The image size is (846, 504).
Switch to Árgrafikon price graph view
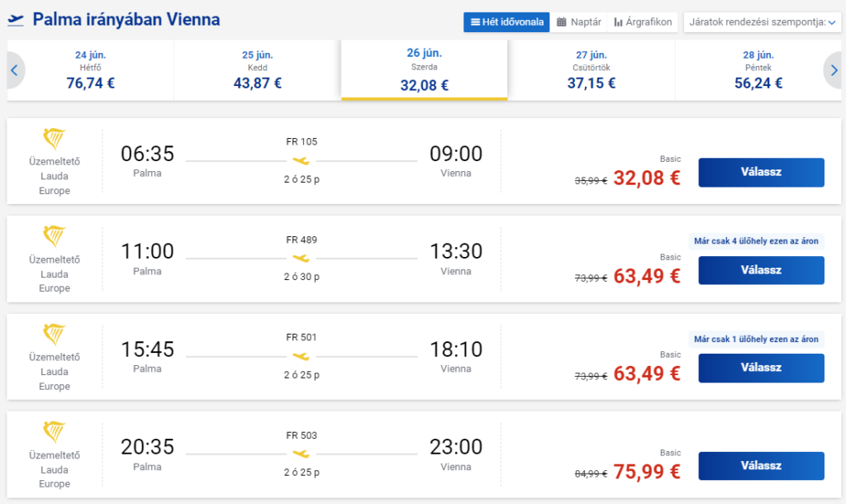point(643,22)
